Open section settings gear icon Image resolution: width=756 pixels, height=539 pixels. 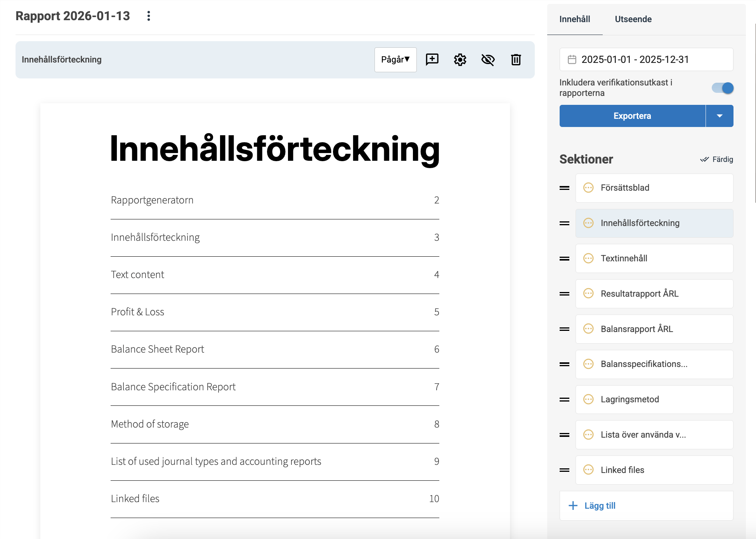click(460, 59)
